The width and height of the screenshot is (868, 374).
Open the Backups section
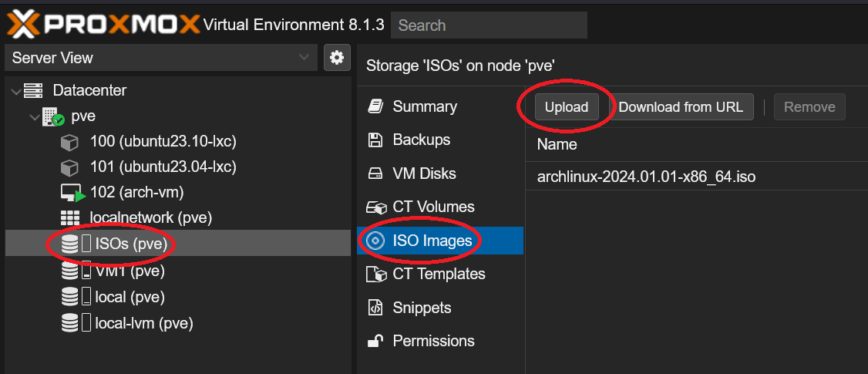pyautogui.click(x=441, y=140)
